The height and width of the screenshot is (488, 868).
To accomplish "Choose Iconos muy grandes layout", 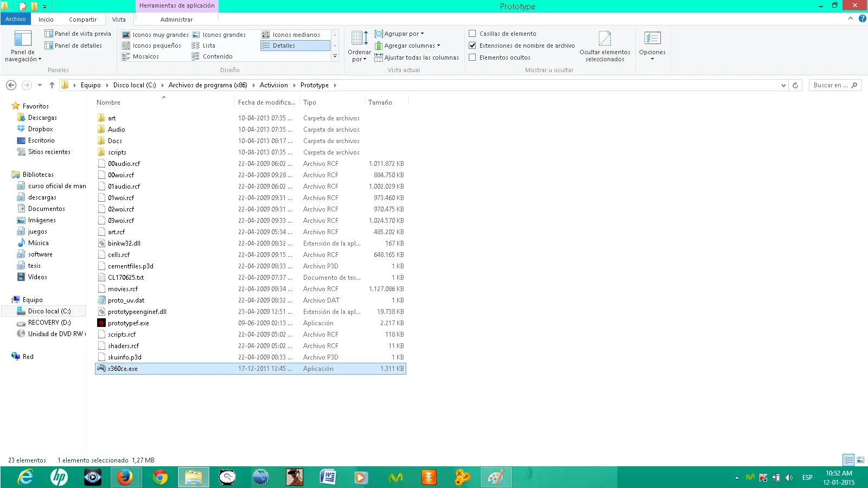I will tap(155, 35).
